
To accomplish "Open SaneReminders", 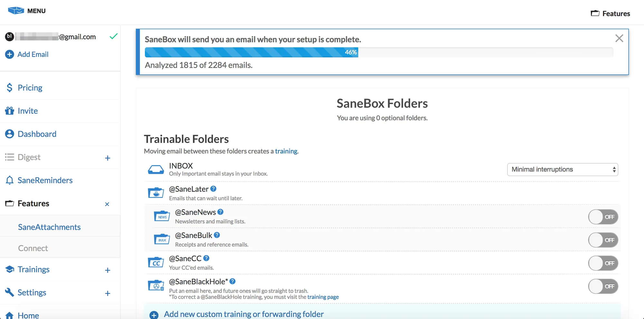I will (x=45, y=180).
